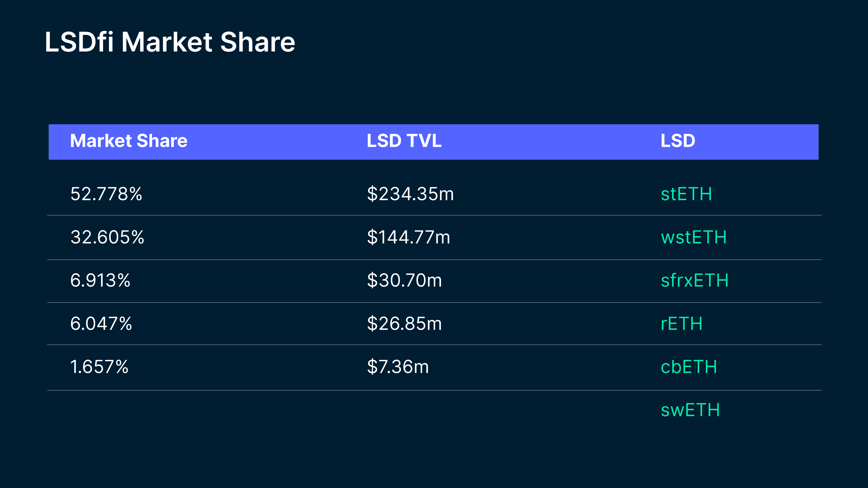This screenshot has height=488, width=868.
Task: Select the 1.657% market share value
Action: 99,367
